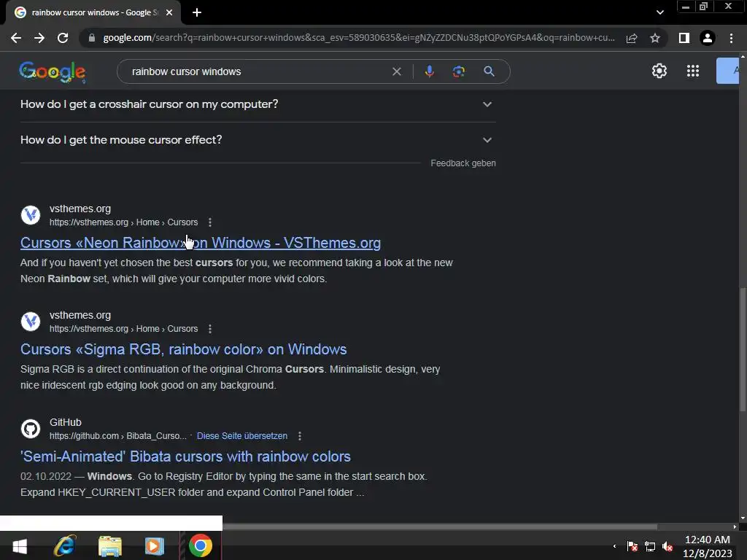747x560 pixels.
Task: Clear the search box text
Action: click(x=396, y=71)
